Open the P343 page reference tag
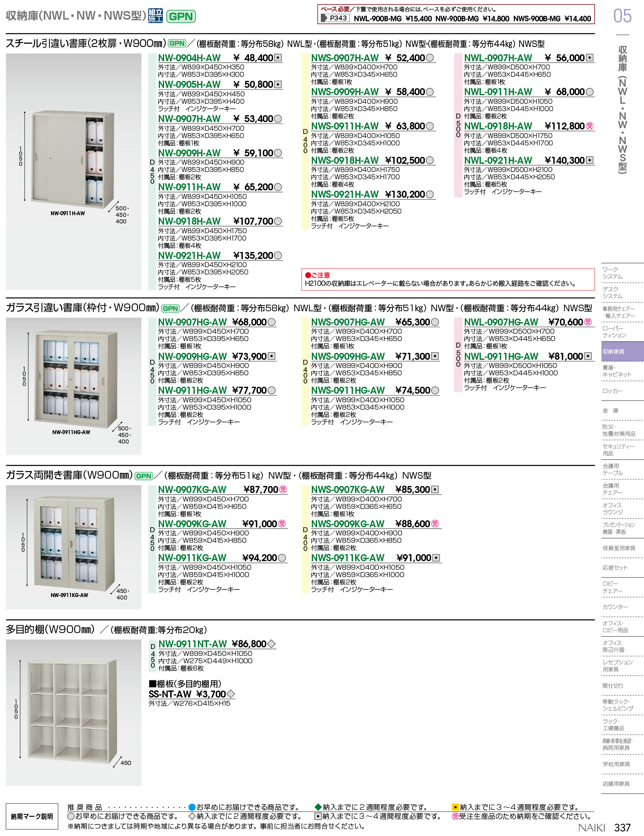 pyautogui.click(x=335, y=18)
